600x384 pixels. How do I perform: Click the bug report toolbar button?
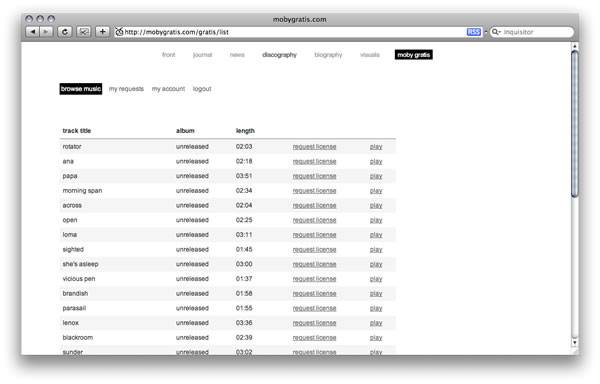[x=83, y=32]
